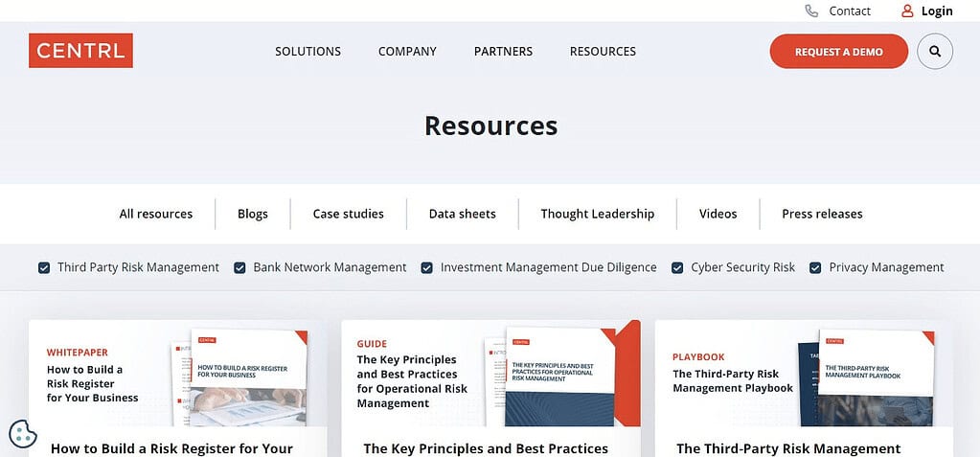
Task: Show Thought Leadership resources
Action: pyautogui.click(x=598, y=214)
